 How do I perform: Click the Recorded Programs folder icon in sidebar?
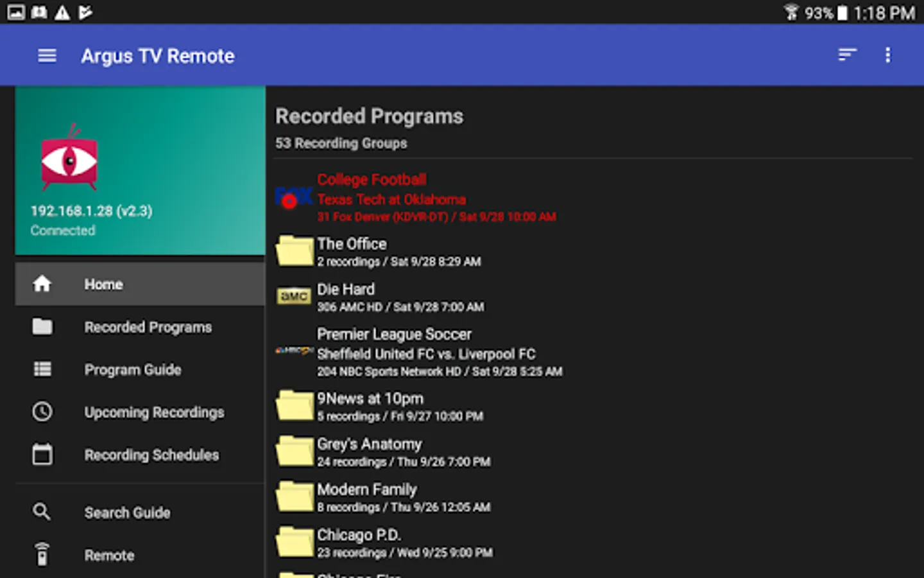coord(42,326)
